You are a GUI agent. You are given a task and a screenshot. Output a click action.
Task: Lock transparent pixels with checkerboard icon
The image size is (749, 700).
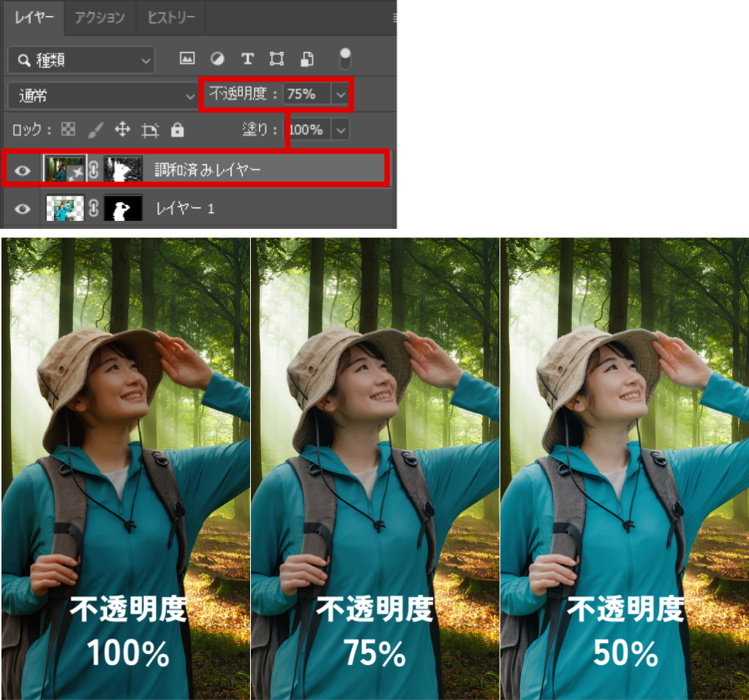point(68,130)
